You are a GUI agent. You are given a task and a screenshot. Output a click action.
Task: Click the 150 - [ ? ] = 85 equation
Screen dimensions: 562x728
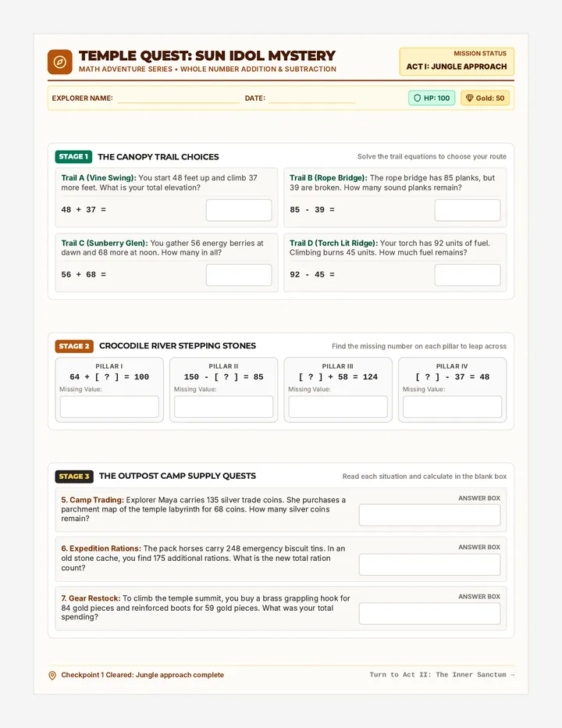224,377
